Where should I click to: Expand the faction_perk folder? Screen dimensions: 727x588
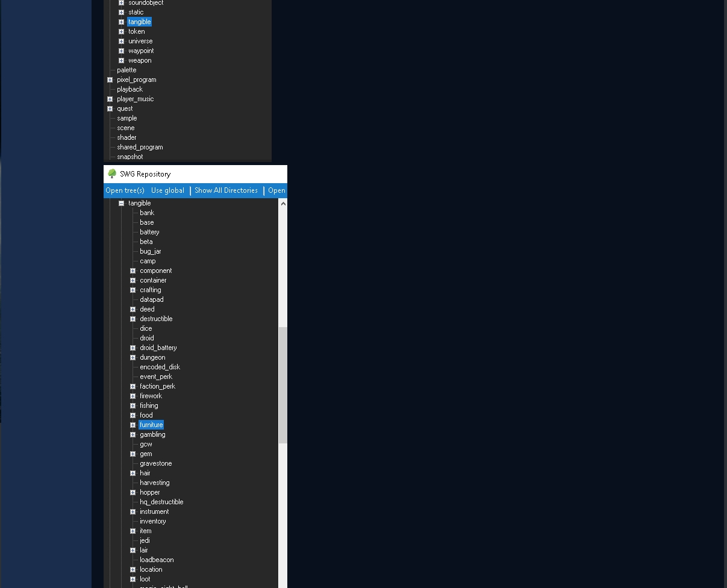coord(133,386)
